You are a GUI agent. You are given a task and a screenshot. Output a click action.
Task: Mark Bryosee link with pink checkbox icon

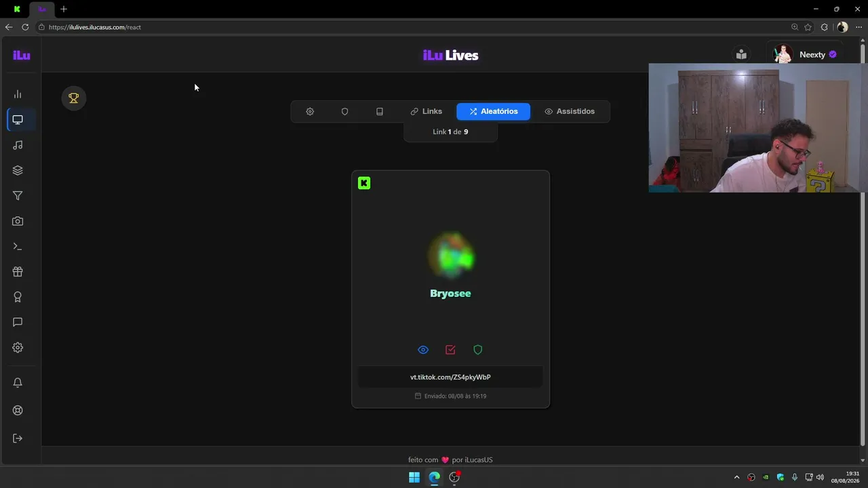point(450,350)
